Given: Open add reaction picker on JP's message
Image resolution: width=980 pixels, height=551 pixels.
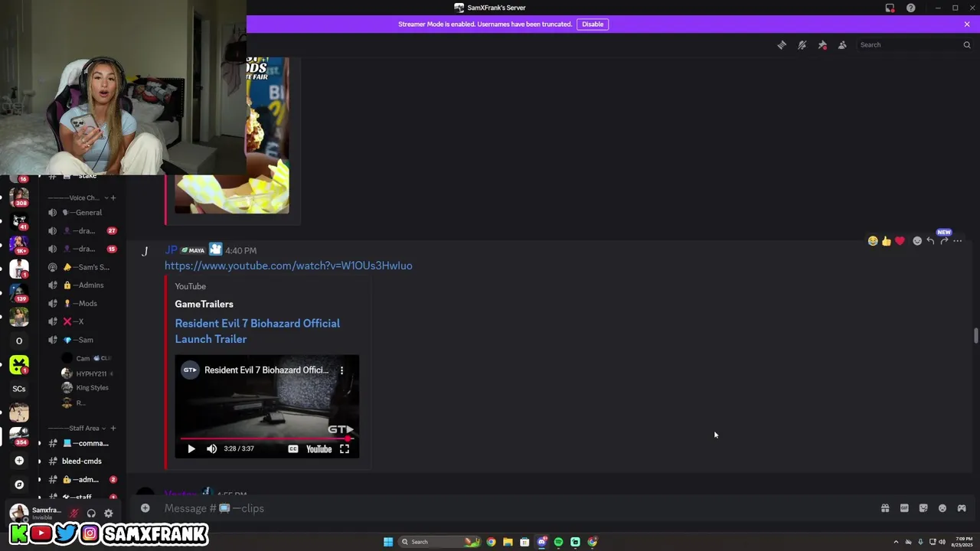Looking at the screenshot, I should pos(917,241).
